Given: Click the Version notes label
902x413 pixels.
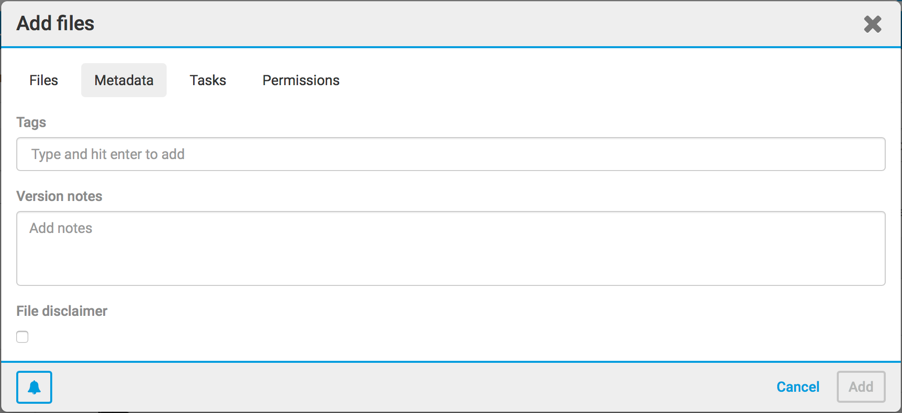Looking at the screenshot, I should (59, 196).
